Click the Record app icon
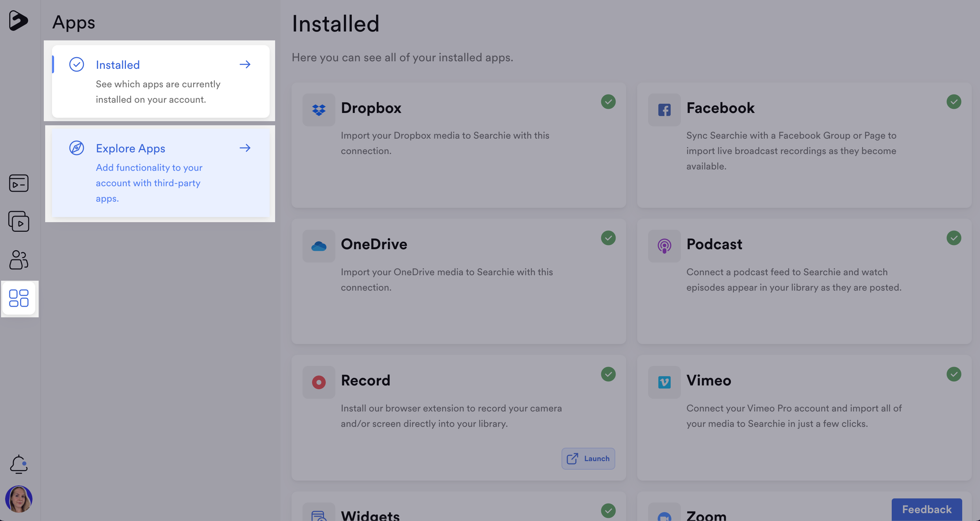Image resolution: width=980 pixels, height=521 pixels. pyautogui.click(x=319, y=382)
